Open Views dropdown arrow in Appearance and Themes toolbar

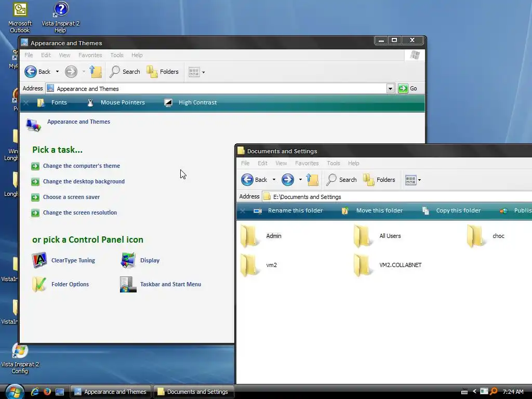click(x=203, y=72)
